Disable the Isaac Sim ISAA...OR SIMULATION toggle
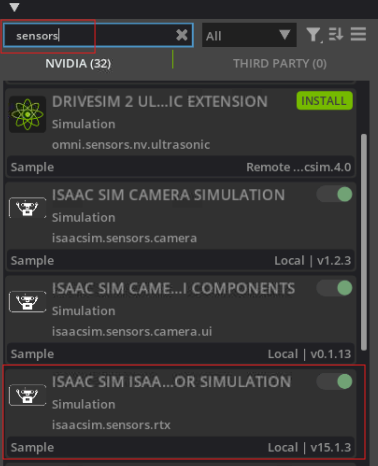The image size is (378, 466). 334,381
